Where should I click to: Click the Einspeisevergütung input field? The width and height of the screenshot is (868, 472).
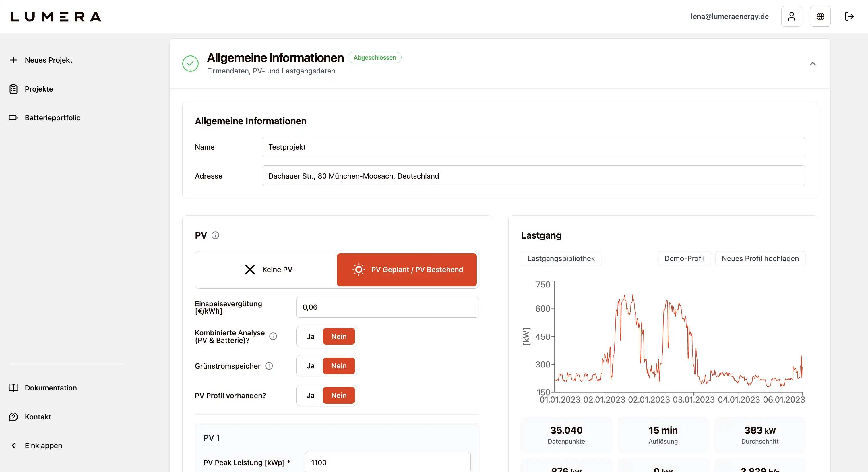point(387,307)
